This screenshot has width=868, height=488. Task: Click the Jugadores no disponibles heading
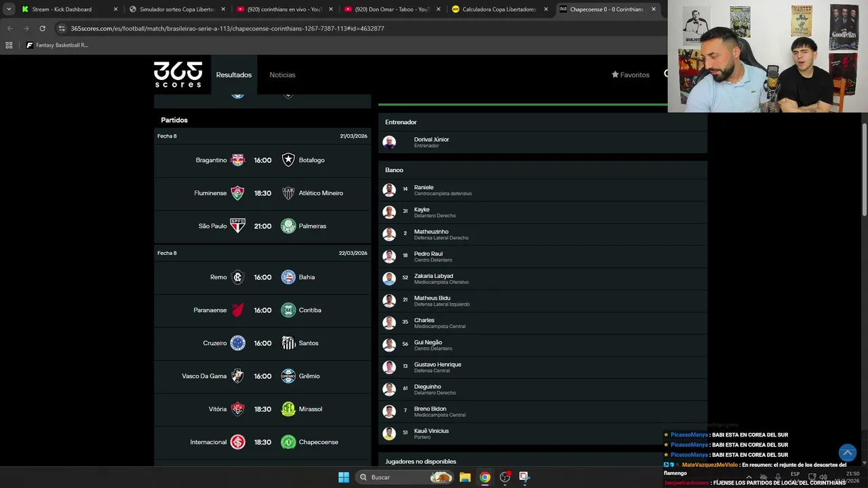click(x=420, y=462)
